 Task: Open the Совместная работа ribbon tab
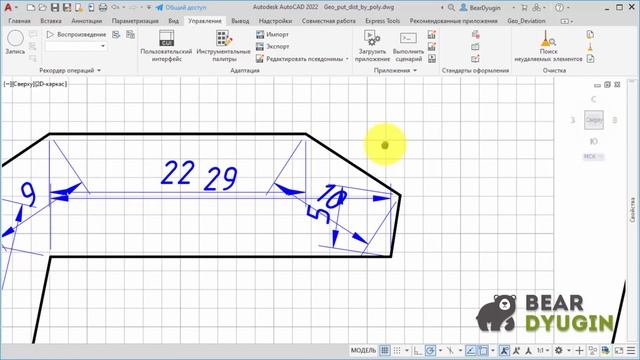coord(329,21)
